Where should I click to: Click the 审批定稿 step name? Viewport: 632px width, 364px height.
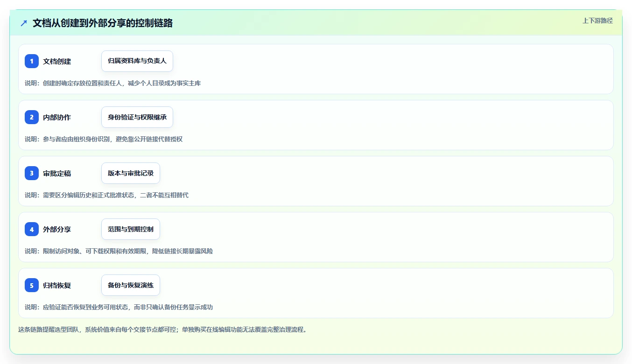click(57, 173)
